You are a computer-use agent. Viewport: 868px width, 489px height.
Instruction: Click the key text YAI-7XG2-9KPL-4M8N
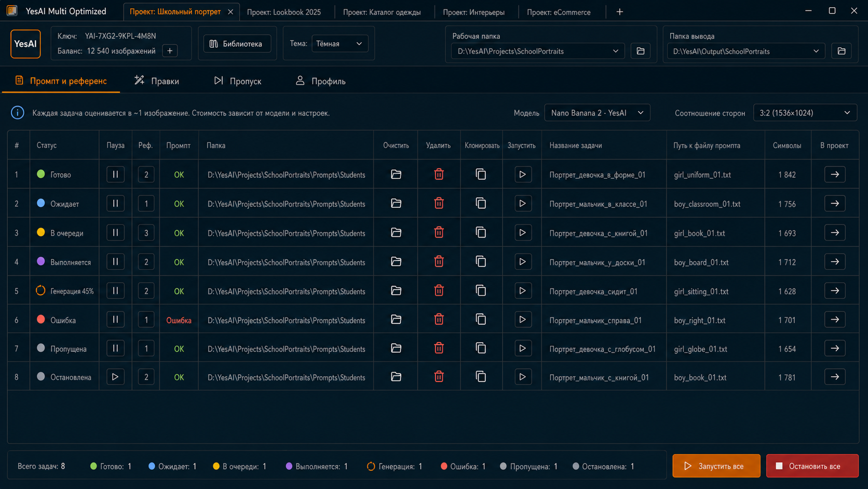(120, 36)
